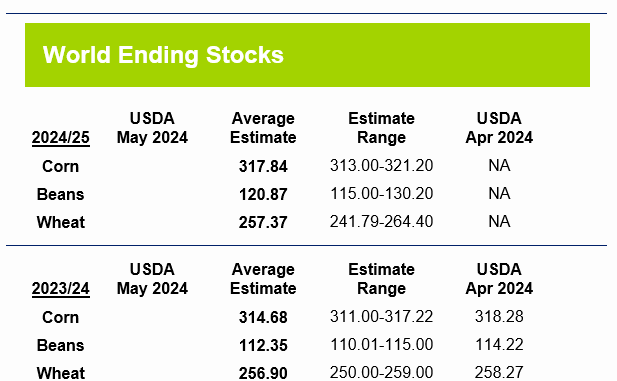Click the estimate range 311.00-317.22
Viewport: 617px width, 381px height.
tap(382, 316)
